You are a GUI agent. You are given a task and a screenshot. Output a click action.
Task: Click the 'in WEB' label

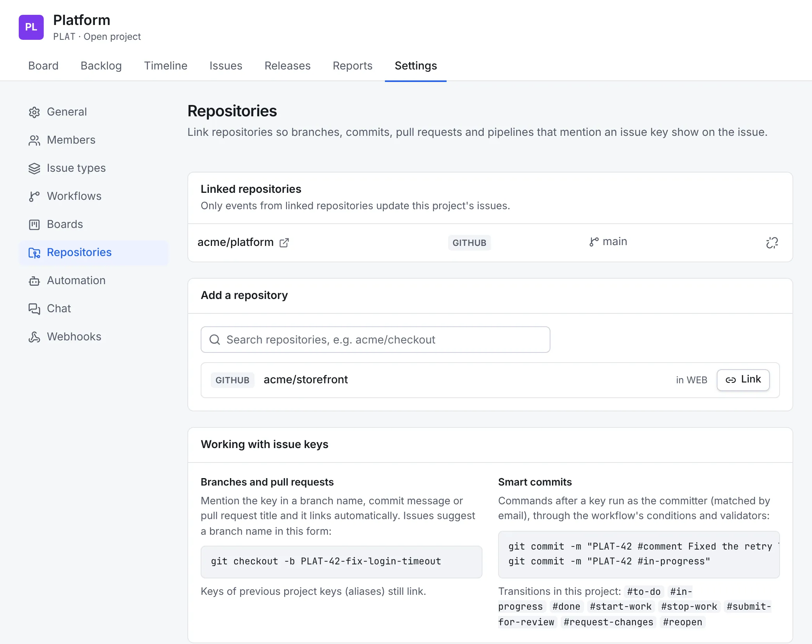tap(691, 380)
